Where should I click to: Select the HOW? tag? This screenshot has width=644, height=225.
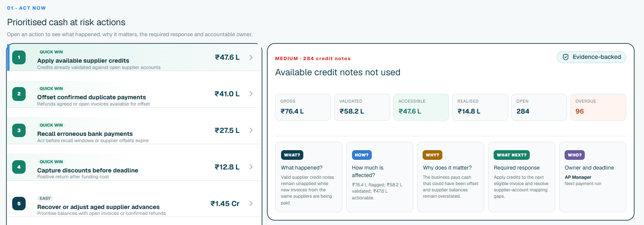tap(362, 155)
